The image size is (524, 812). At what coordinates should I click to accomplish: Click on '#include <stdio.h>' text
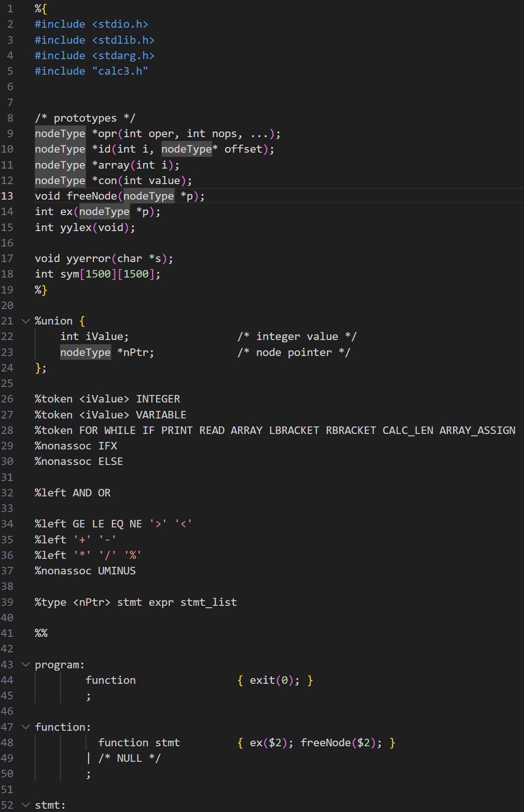(x=92, y=24)
